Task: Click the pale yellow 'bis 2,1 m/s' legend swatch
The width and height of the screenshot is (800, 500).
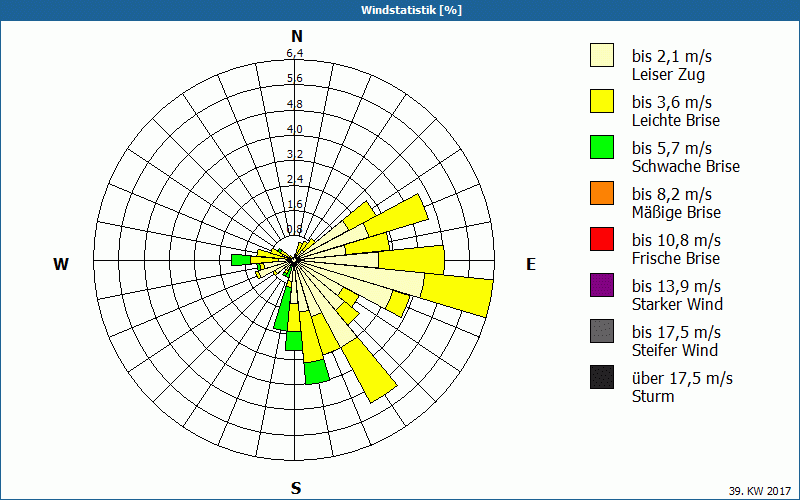Action: pos(602,55)
